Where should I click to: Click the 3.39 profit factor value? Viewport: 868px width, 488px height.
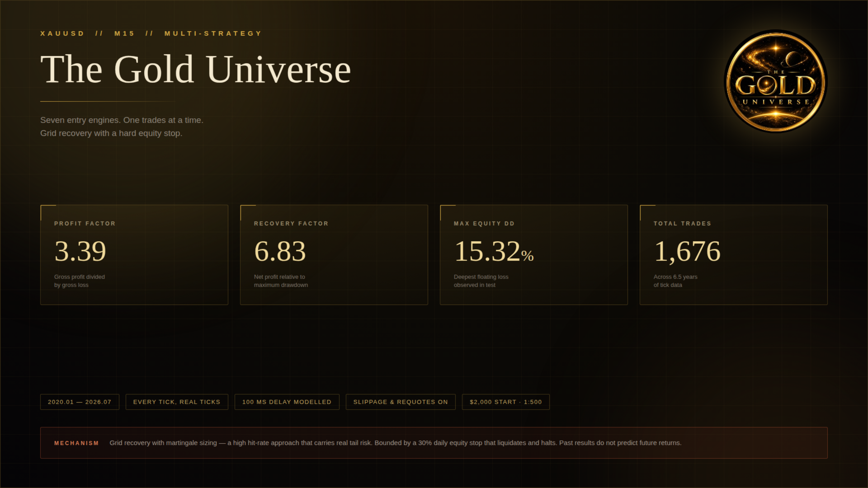pyautogui.click(x=80, y=251)
